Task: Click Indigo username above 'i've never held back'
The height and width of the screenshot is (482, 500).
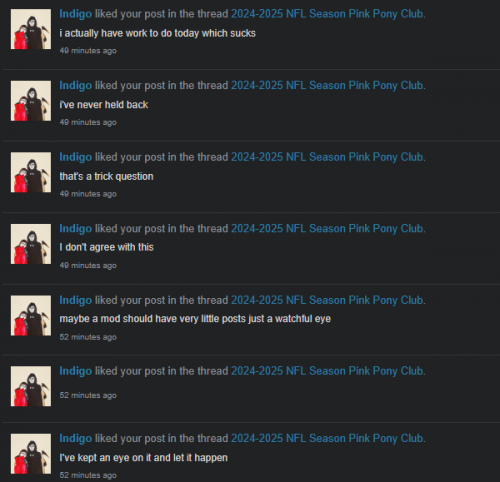Action: point(76,85)
